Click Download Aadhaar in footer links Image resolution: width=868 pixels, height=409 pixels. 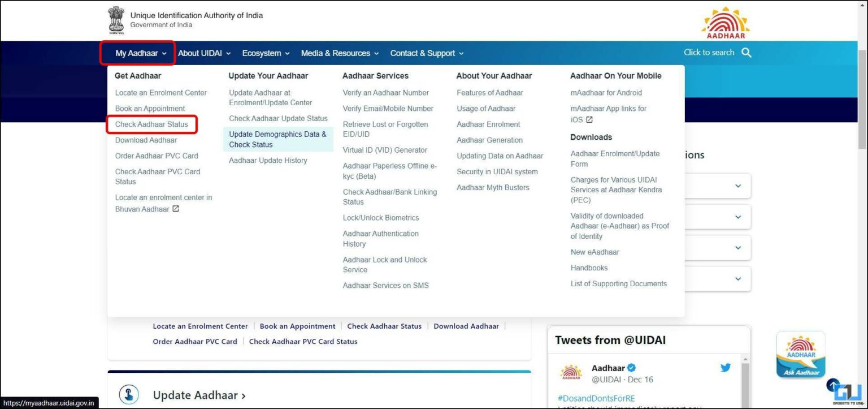pyautogui.click(x=466, y=326)
